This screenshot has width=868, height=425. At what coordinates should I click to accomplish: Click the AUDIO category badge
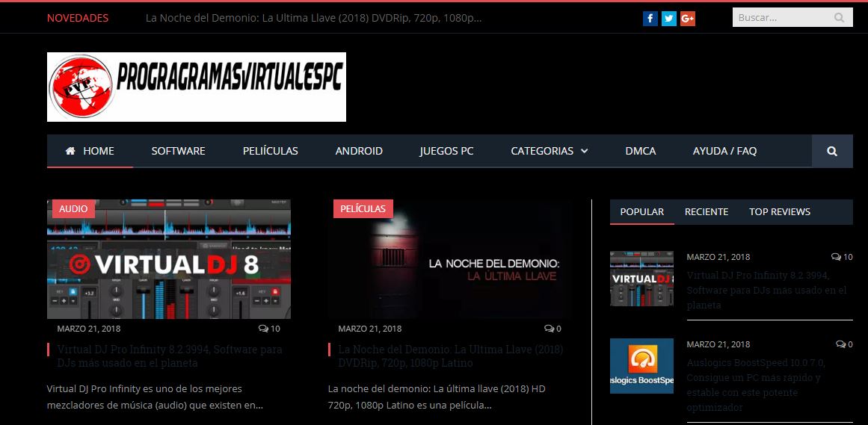pos(73,208)
